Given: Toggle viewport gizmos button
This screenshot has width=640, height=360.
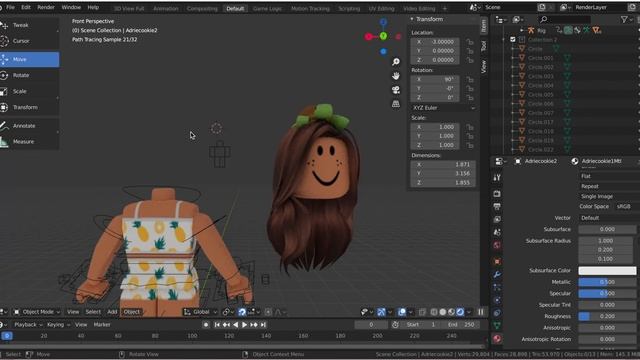Looking at the screenshot, I should (381, 312).
